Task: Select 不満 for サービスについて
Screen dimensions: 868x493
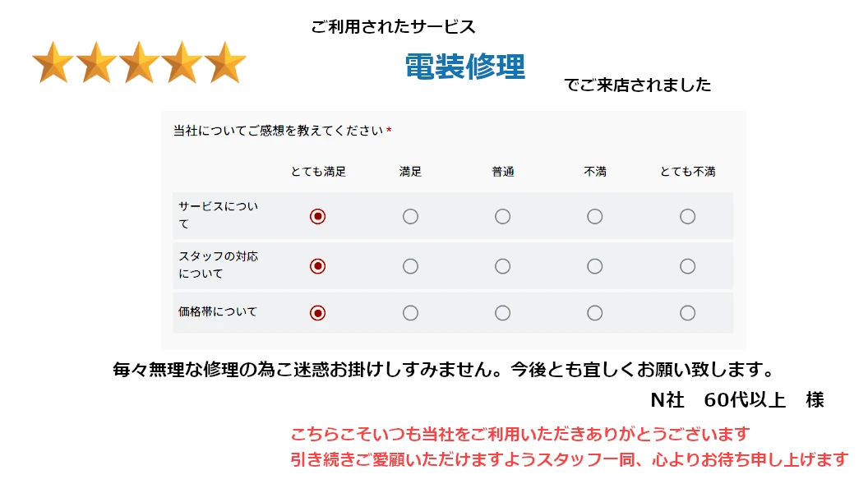Action: [x=594, y=216]
